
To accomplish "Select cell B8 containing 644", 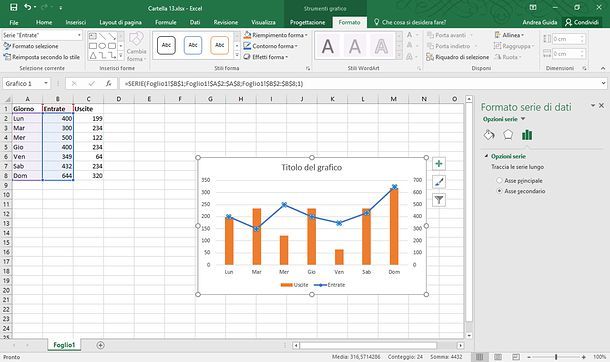I will click(x=58, y=176).
